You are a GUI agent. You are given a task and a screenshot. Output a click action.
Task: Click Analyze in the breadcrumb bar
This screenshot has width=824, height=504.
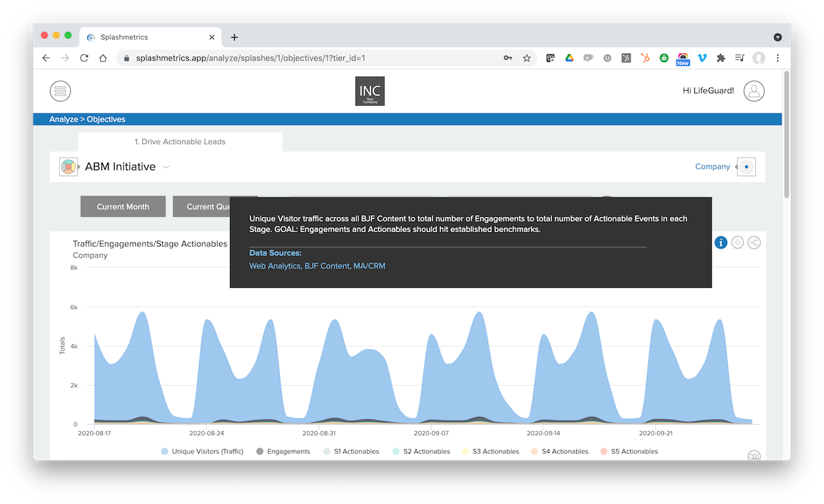(64, 119)
